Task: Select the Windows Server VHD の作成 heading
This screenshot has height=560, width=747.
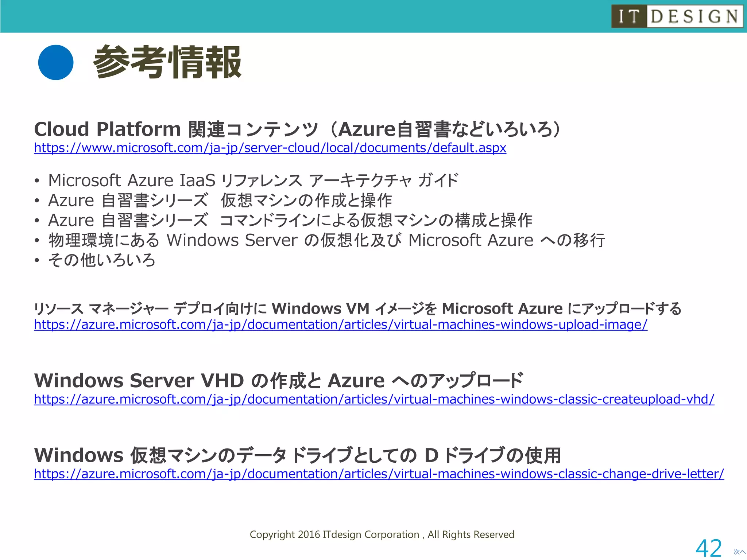Action: click(x=279, y=381)
